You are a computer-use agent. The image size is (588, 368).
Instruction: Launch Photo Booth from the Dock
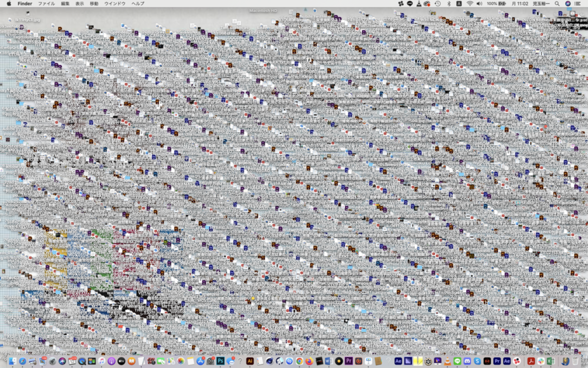151,361
